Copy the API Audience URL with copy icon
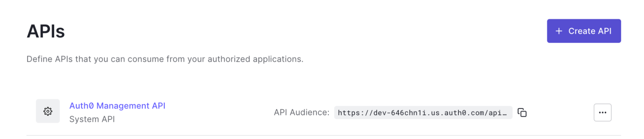 coord(522,113)
